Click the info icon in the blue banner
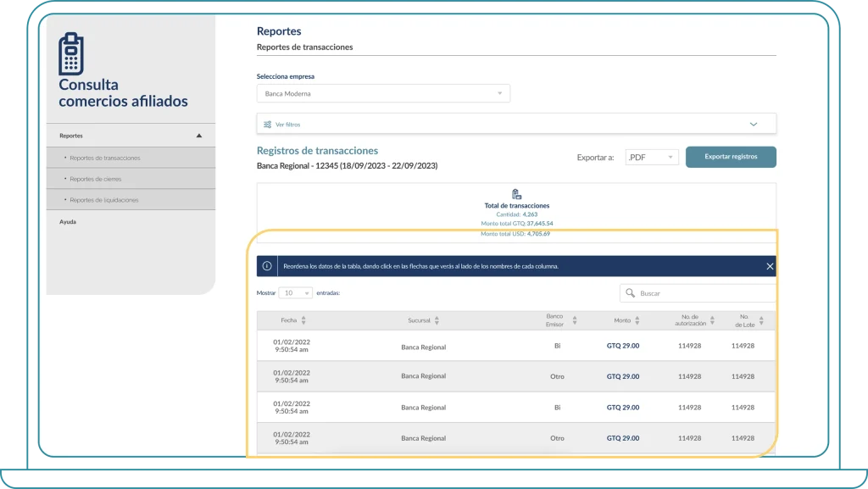This screenshot has width=868, height=489. click(267, 266)
